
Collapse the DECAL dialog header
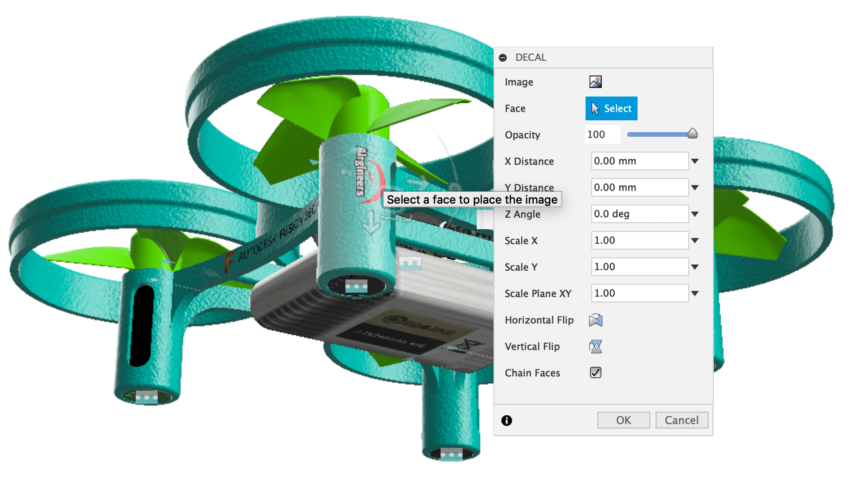[504, 57]
